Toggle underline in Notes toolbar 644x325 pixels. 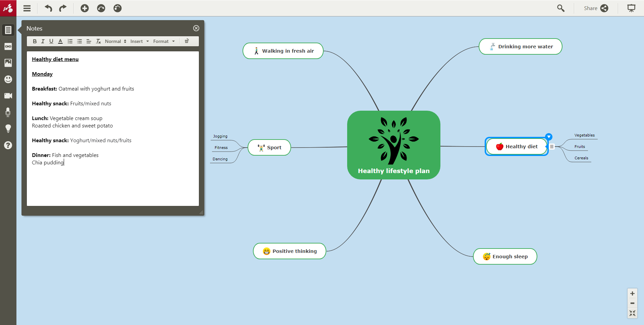click(51, 41)
